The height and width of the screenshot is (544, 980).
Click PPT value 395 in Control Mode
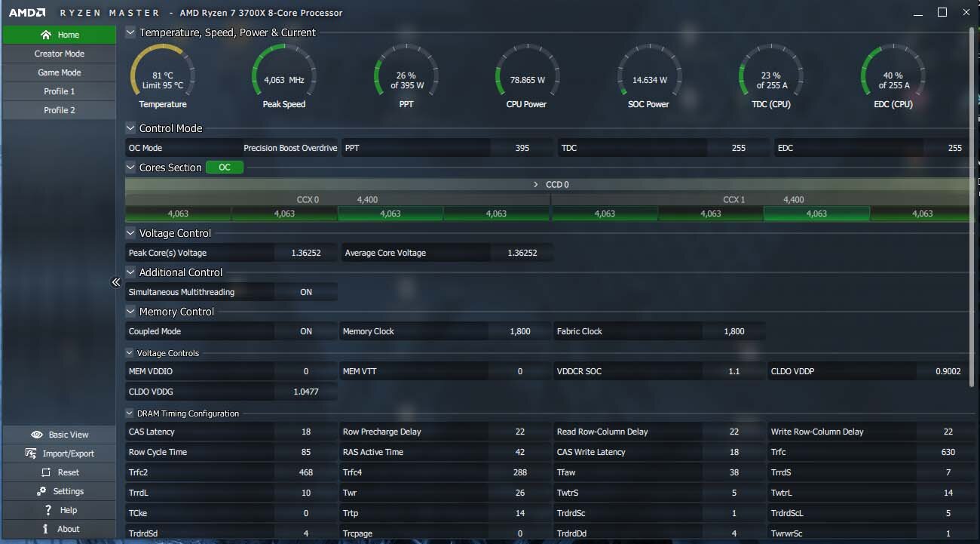(x=522, y=148)
